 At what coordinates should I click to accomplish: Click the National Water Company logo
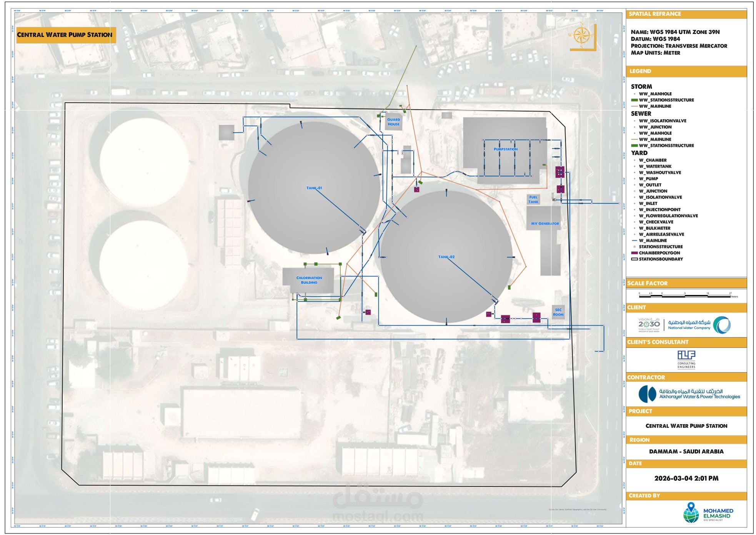699,325
